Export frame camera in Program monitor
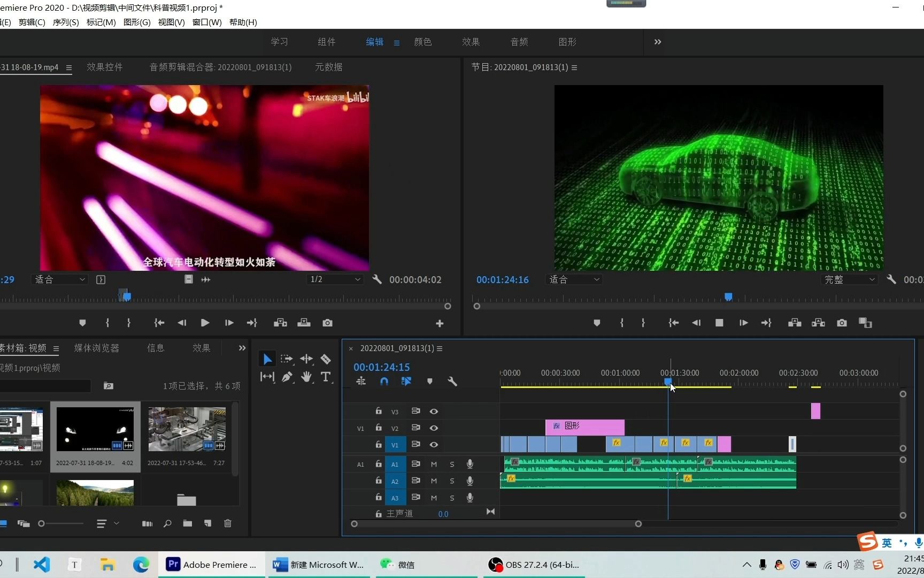This screenshot has height=578, width=924. [842, 323]
